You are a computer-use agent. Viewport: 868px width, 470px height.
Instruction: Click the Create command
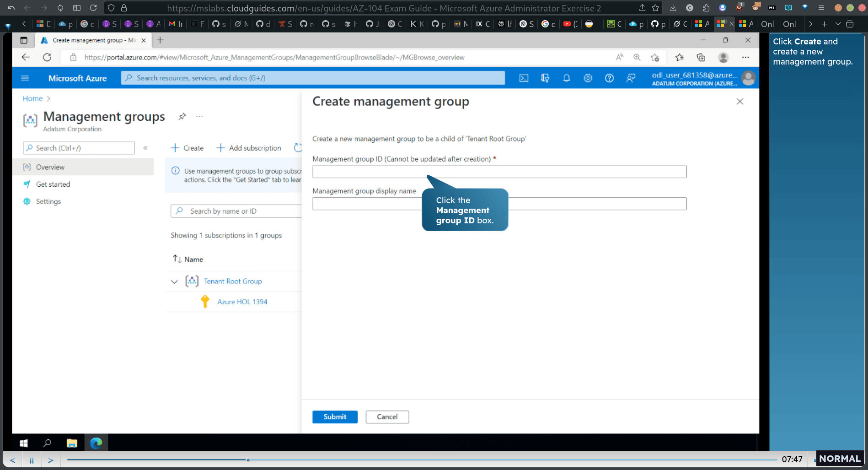(187, 148)
